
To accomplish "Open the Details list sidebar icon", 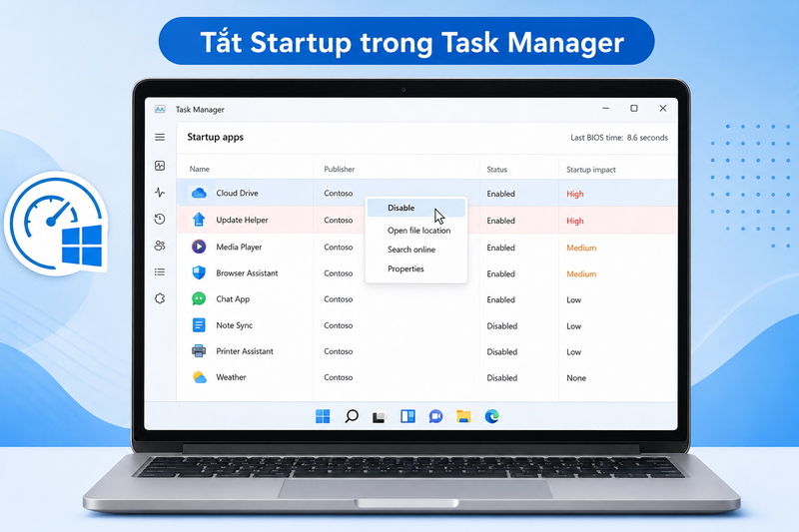I will 160,271.
